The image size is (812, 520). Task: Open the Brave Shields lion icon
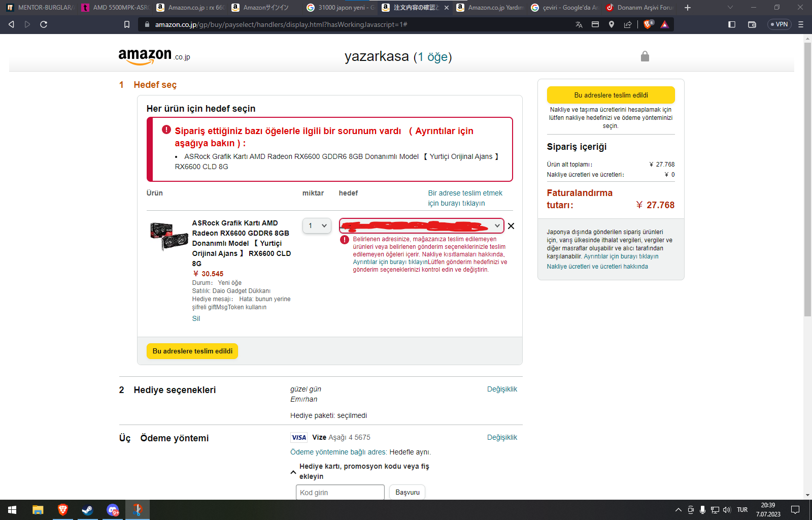pos(648,24)
